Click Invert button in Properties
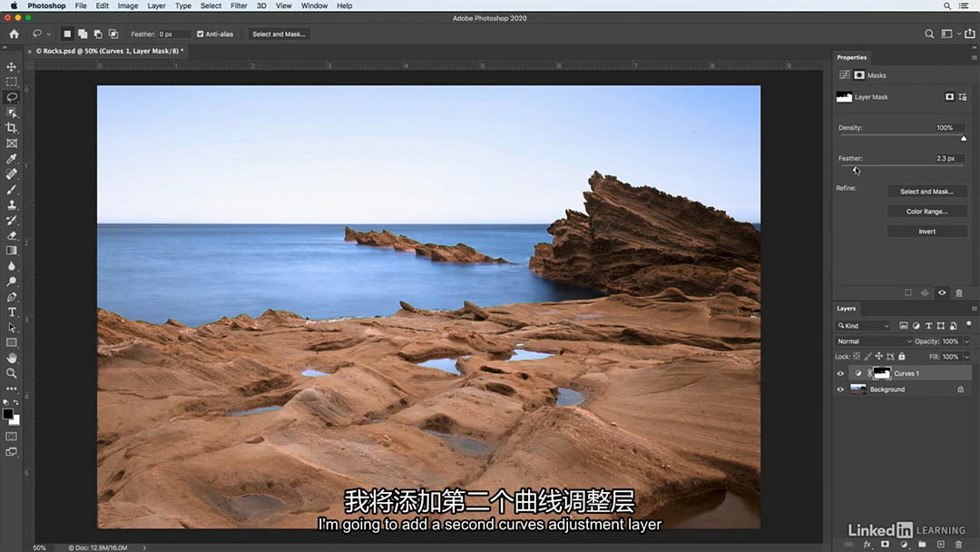The height and width of the screenshot is (552, 980). pyautogui.click(x=926, y=232)
